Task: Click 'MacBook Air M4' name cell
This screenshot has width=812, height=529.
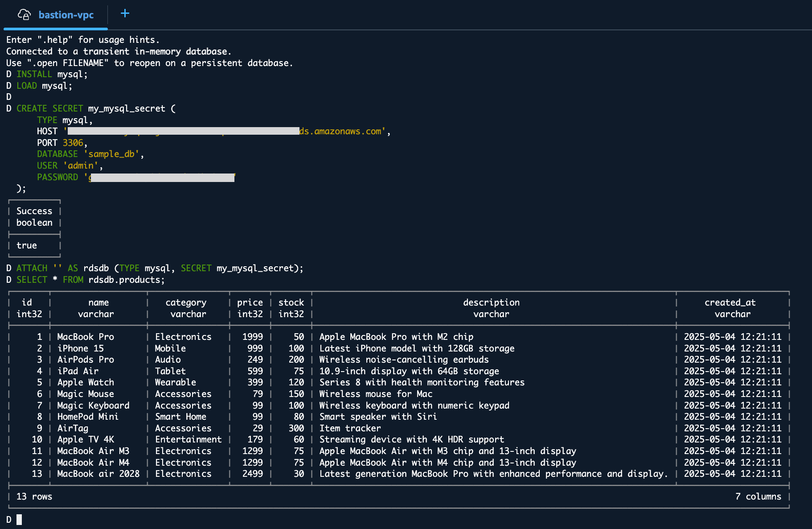Action: click(93, 463)
